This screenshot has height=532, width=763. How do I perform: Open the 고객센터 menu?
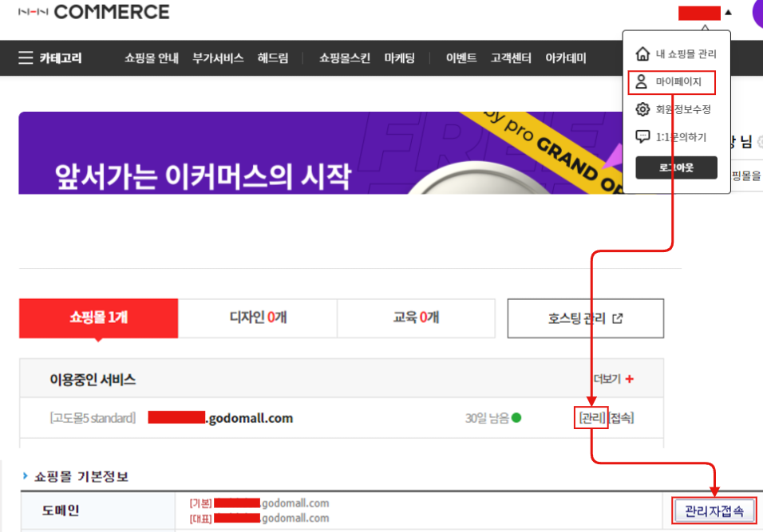511,58
